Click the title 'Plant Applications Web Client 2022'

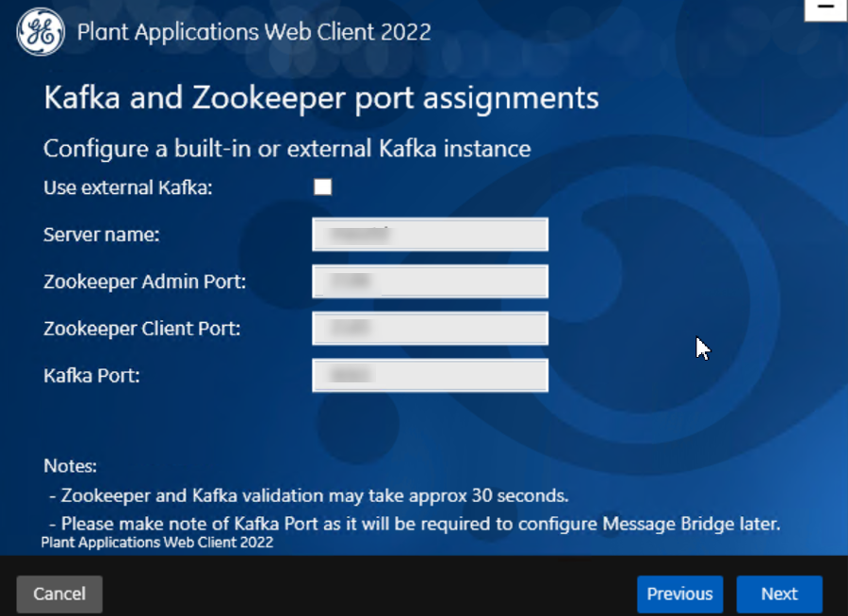click(x=254, y=32)
